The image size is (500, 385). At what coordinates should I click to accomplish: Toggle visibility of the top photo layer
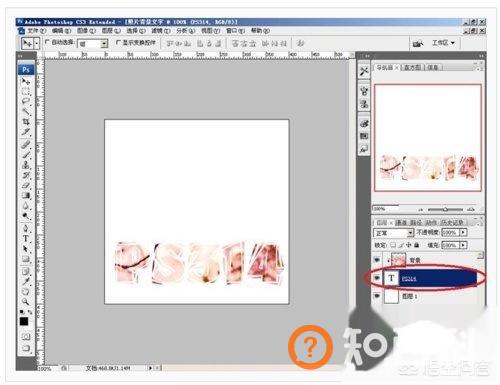tap(377, 260)
